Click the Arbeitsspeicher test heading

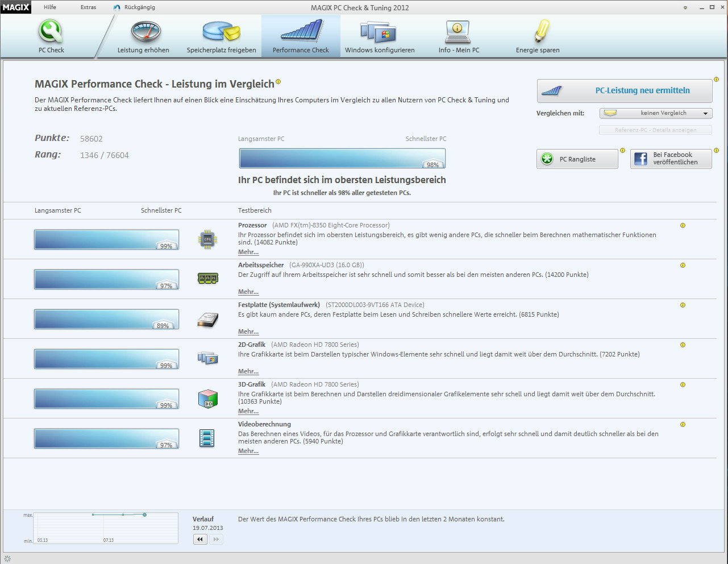261,265
